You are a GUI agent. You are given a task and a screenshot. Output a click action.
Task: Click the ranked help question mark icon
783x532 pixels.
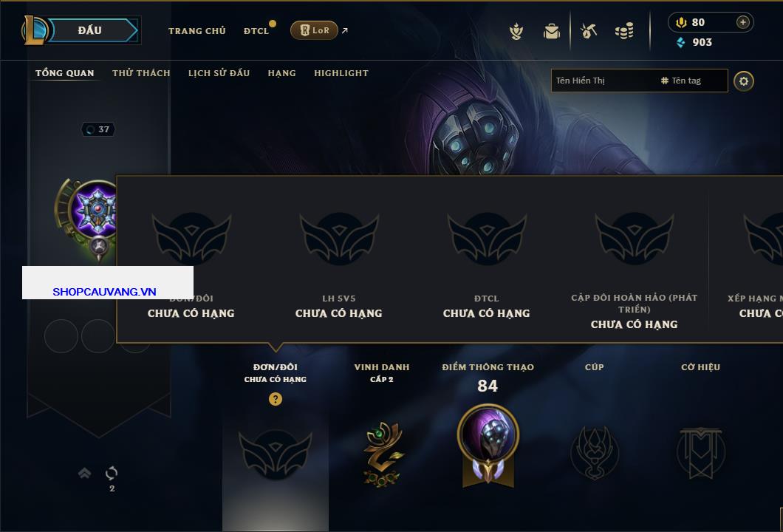[275, 398]
